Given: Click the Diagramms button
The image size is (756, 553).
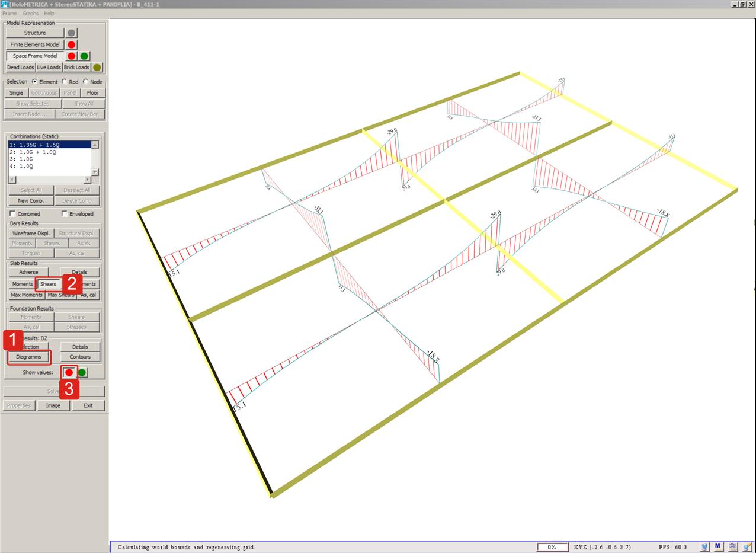Looking at the screenshot, I should point(29,357).
